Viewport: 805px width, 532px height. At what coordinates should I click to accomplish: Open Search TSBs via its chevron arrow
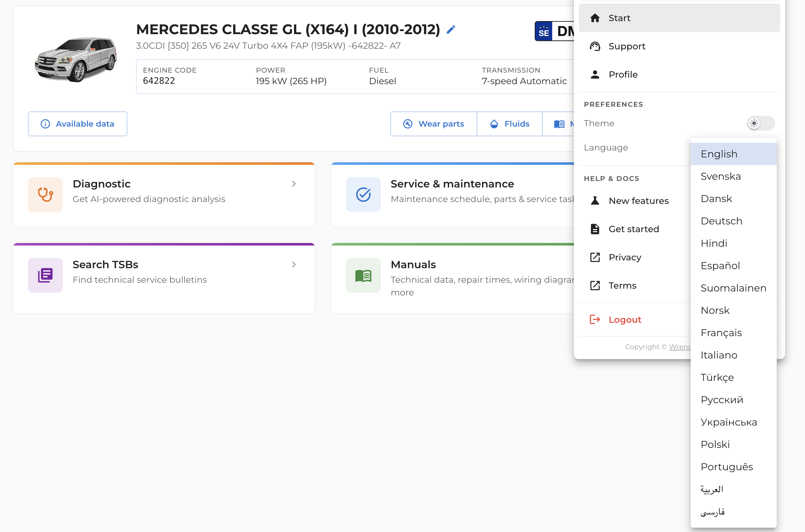[294, 265]
